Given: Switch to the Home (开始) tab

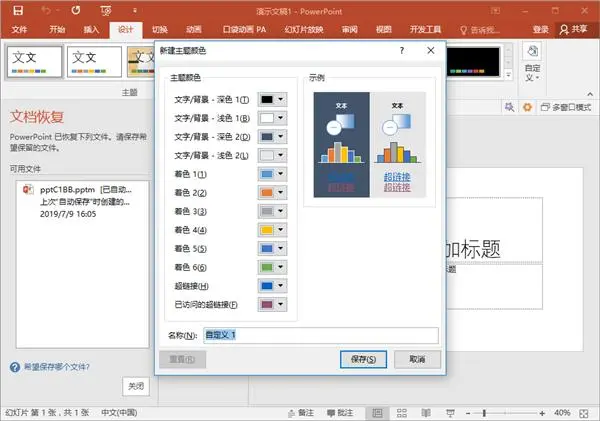Looking at the screenshot, I should pyautogui.click(x=57, y=29).
